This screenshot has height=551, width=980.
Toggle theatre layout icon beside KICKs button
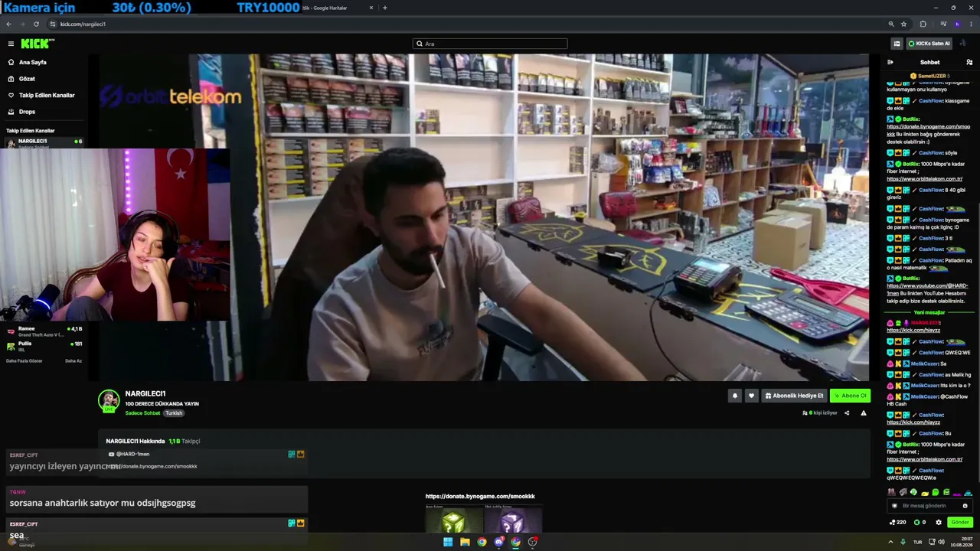click(x=897, y=44)
